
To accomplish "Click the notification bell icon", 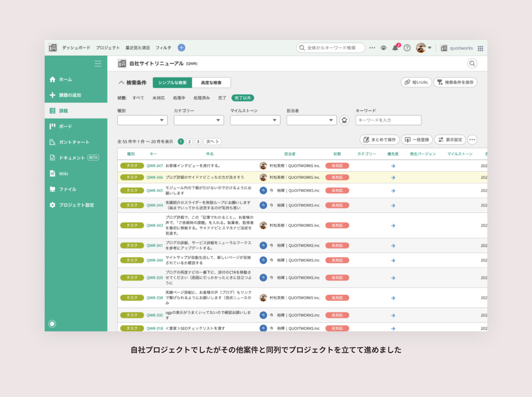I will tap(395, 48).
